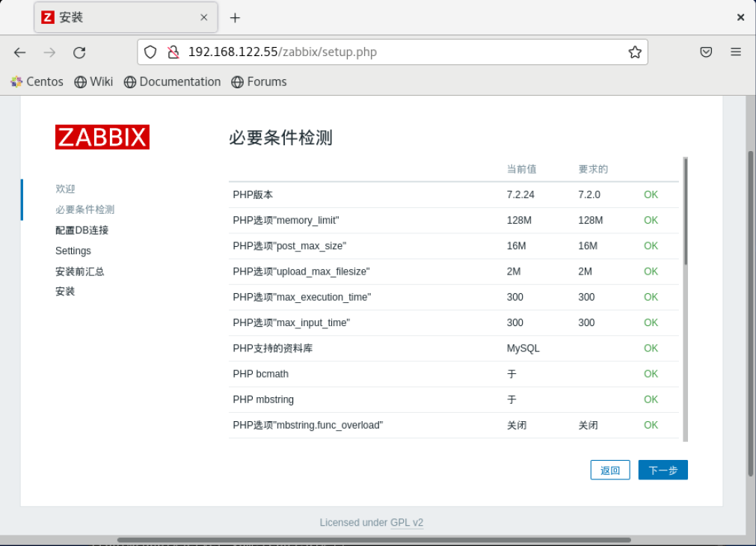
Task: Click the 当前值 column header
Action: click(x=522, y=169)
